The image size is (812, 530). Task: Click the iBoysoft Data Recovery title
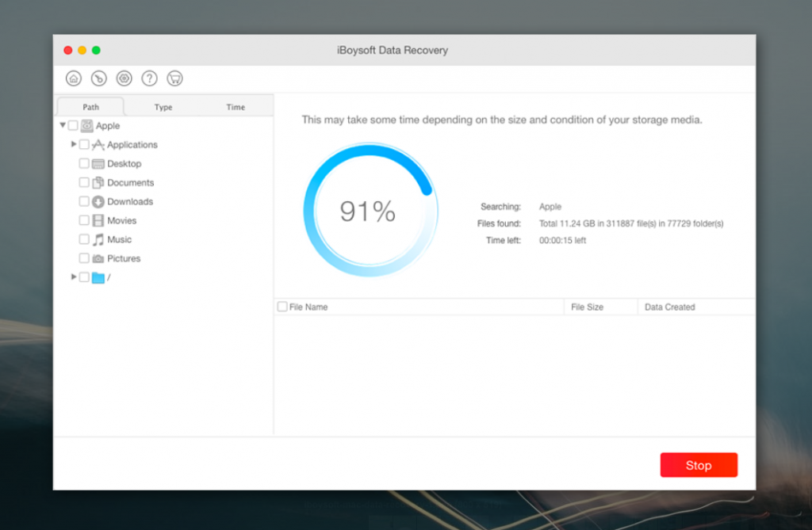pyautogui.click(x=393, y=50)
